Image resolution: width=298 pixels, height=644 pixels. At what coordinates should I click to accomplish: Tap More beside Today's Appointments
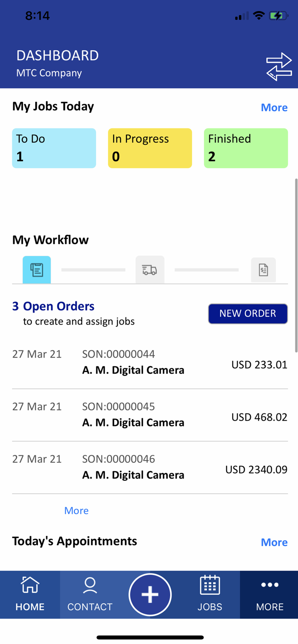coord(274,542)
